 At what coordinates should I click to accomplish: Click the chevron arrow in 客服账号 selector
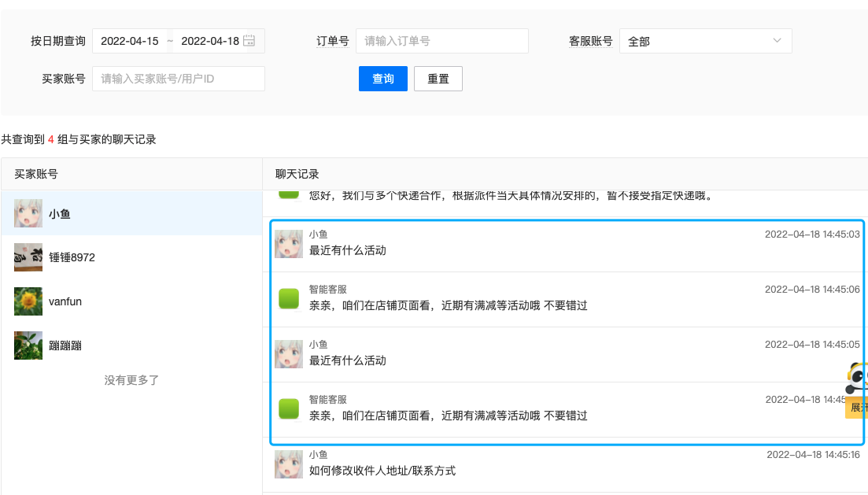point(777,41)
